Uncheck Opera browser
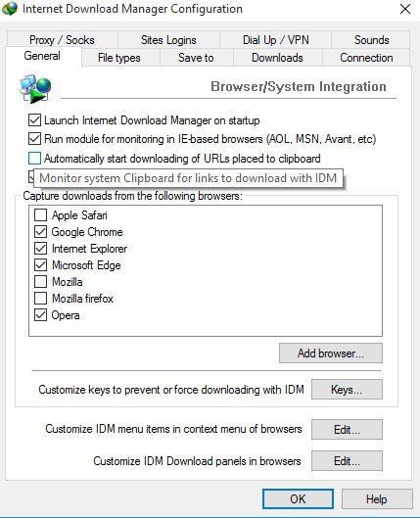Image resolution: width=420 pixels, height=518 pixels. [40, 315]
